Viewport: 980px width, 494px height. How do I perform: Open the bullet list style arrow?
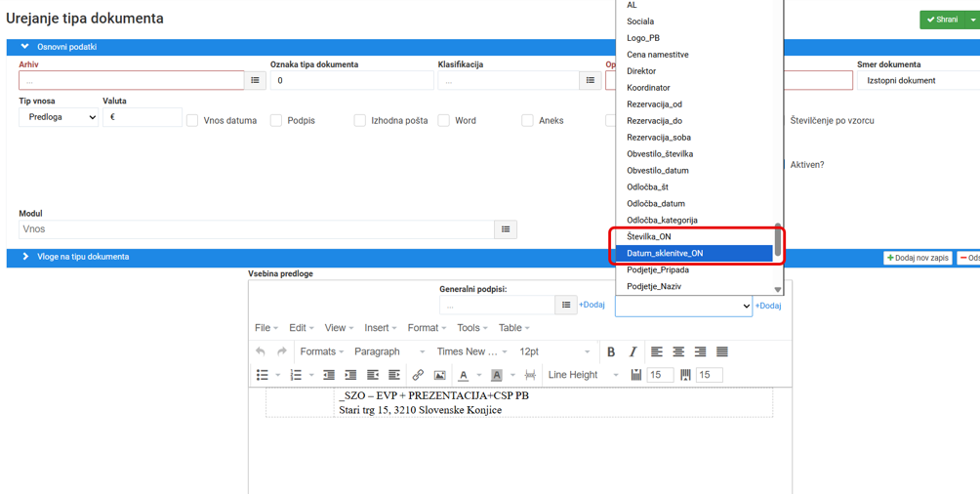[277, 375]
